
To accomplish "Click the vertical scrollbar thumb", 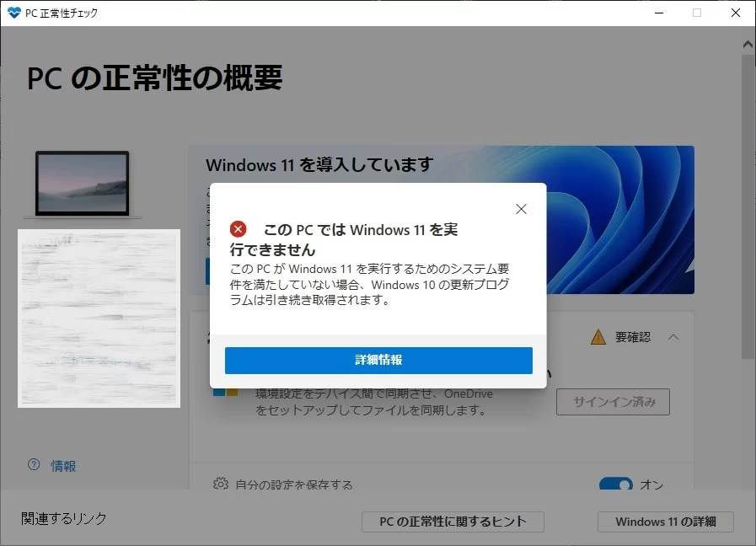I will [x=748, y=206].
